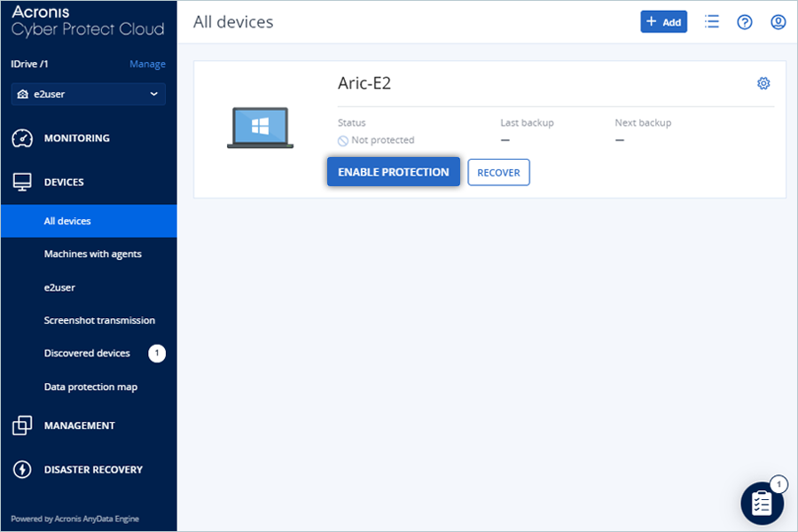Open Data protection map
Image resolution: width=798 pixels, height=532 pixels.
90,387
